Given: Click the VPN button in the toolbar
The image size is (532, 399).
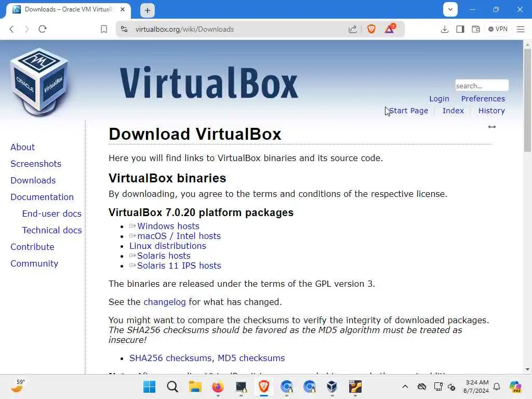Looking at the screenshot, I should [498, 29].
